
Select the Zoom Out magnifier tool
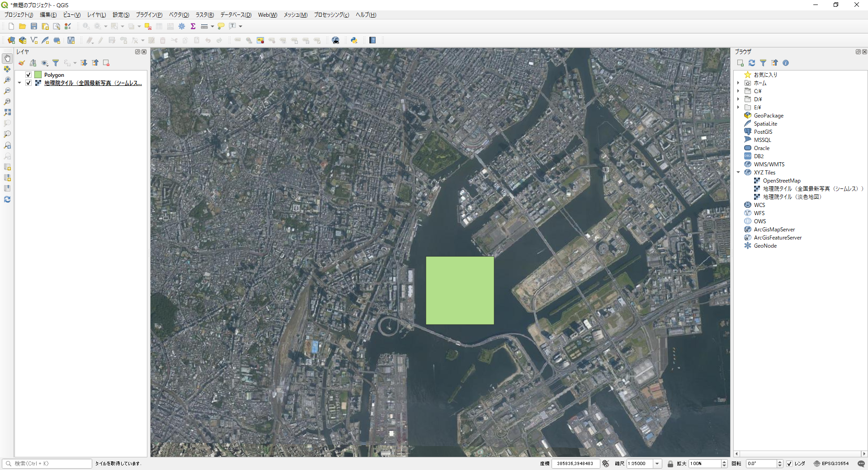[7, 91]
